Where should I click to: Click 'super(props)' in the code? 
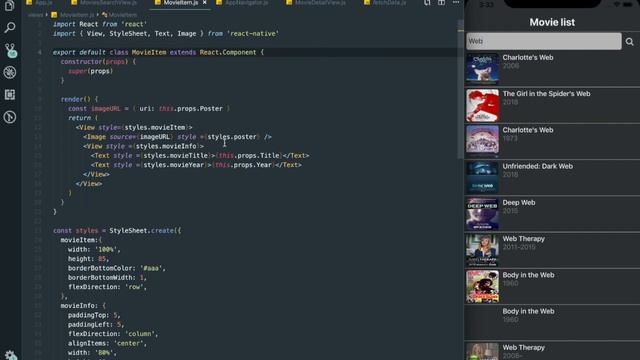pos(90,71)
